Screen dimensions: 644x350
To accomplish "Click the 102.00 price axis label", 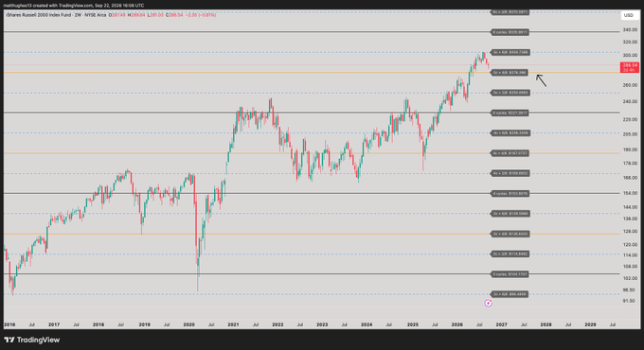I will coord(630,278).
